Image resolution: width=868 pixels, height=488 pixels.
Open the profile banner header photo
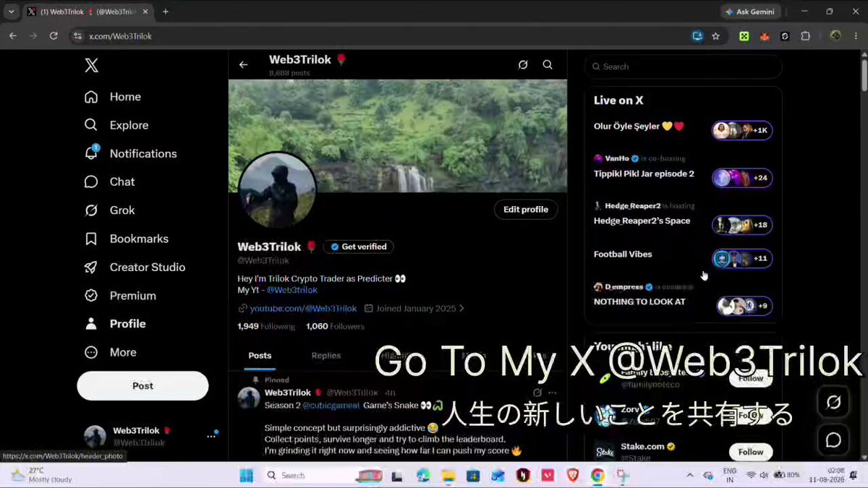[x=398, y=135]
